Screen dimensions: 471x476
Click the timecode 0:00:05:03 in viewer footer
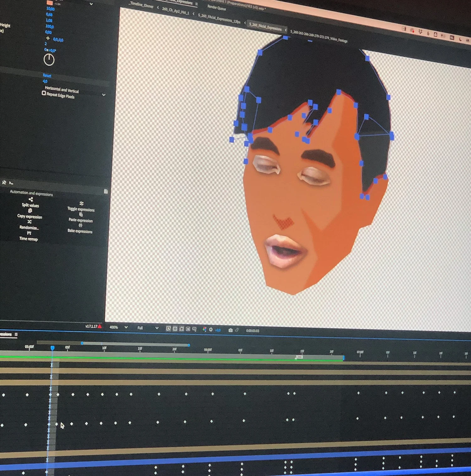tap(252, 331)
